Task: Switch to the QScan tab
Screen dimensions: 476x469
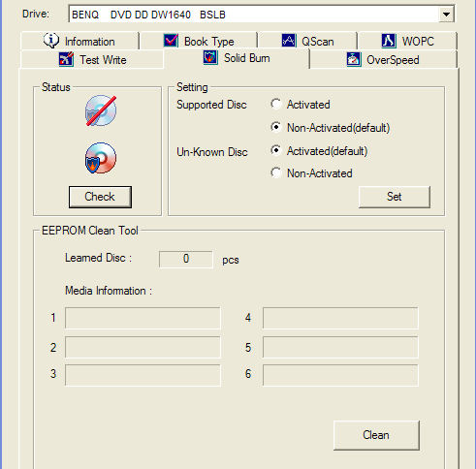Action: (x=307, y=41)
